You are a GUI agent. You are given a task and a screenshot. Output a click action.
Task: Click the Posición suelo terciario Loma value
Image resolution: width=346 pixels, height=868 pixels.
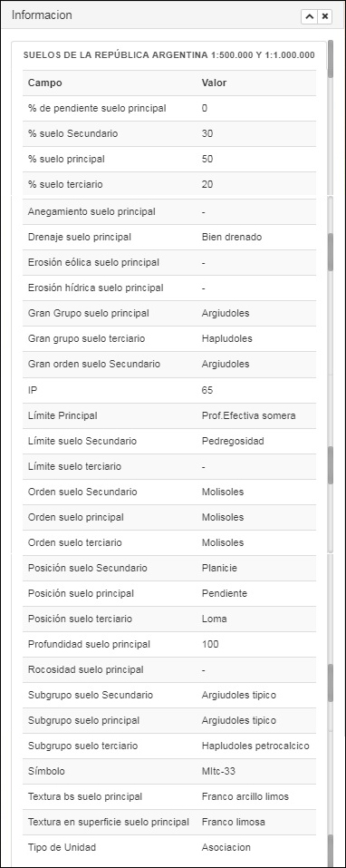tap(214, 619)
